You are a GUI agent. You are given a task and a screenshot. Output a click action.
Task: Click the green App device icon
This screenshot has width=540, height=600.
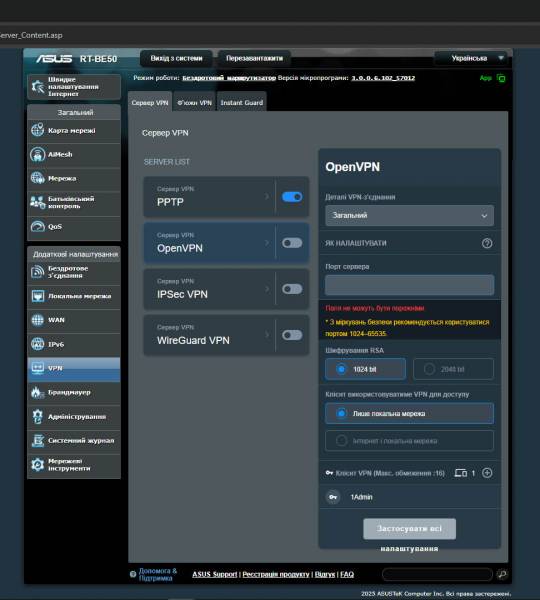[501, 78]
